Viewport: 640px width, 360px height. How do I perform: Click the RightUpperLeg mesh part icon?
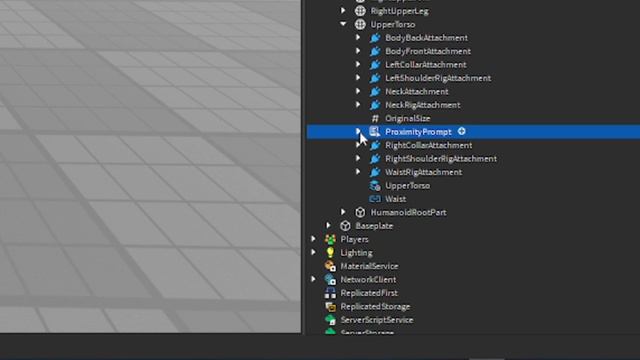coord(360,11)
